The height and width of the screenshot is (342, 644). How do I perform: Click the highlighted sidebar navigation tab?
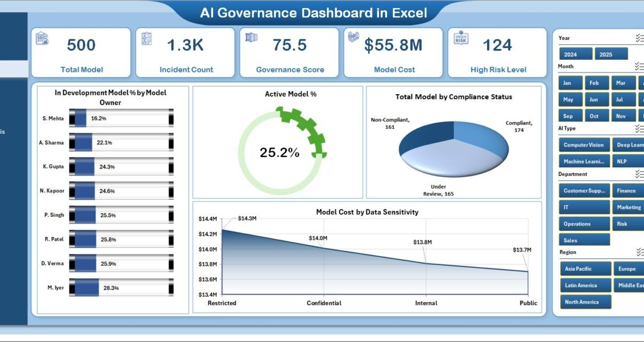coord(13,69)
